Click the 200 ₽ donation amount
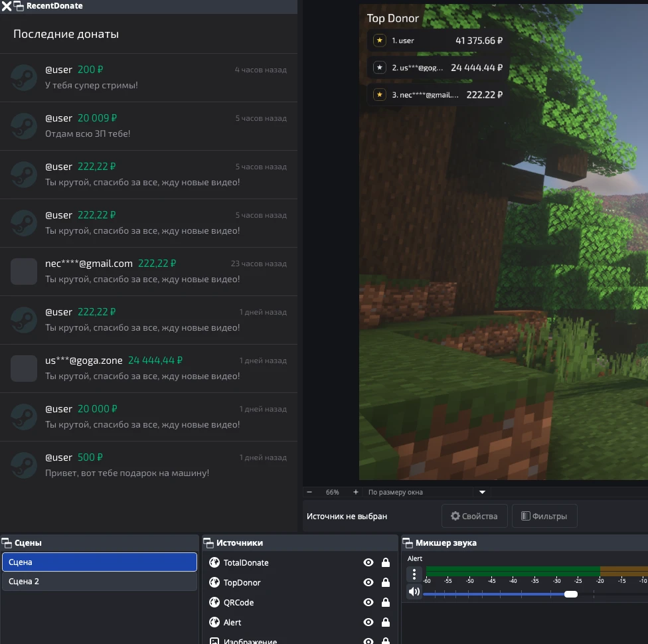The image size is (648, 644). (90, 70)
